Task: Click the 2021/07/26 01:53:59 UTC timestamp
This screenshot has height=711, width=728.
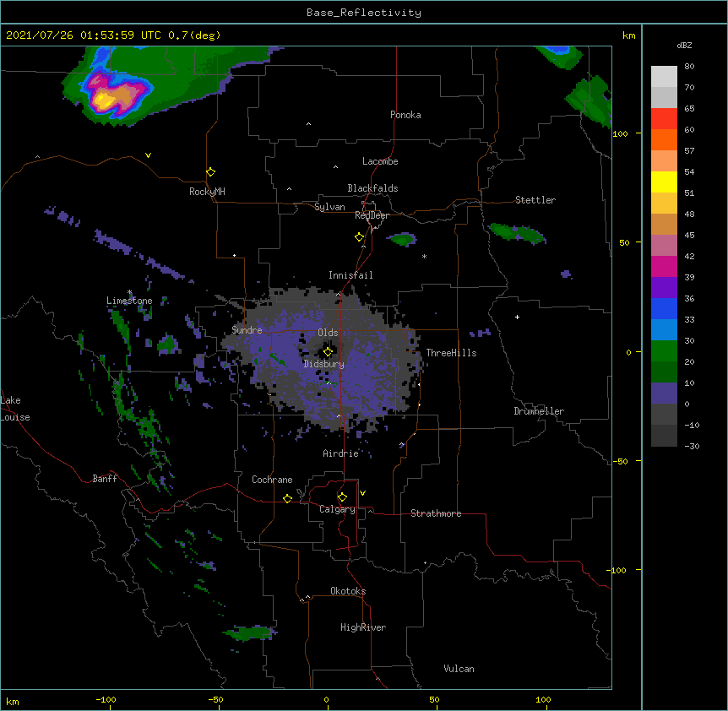Action: [x=84, y=35]
